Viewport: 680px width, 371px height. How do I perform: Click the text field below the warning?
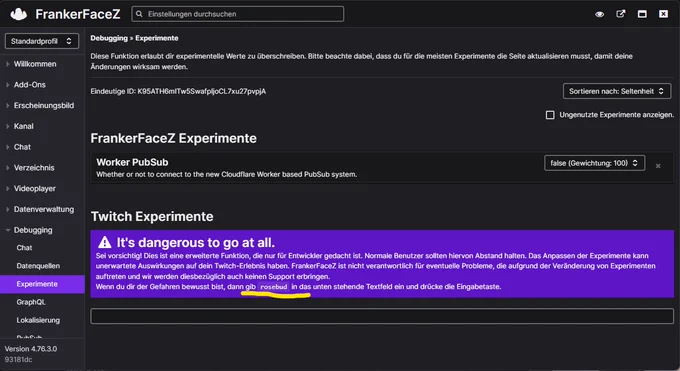click(x=382, y=316)
